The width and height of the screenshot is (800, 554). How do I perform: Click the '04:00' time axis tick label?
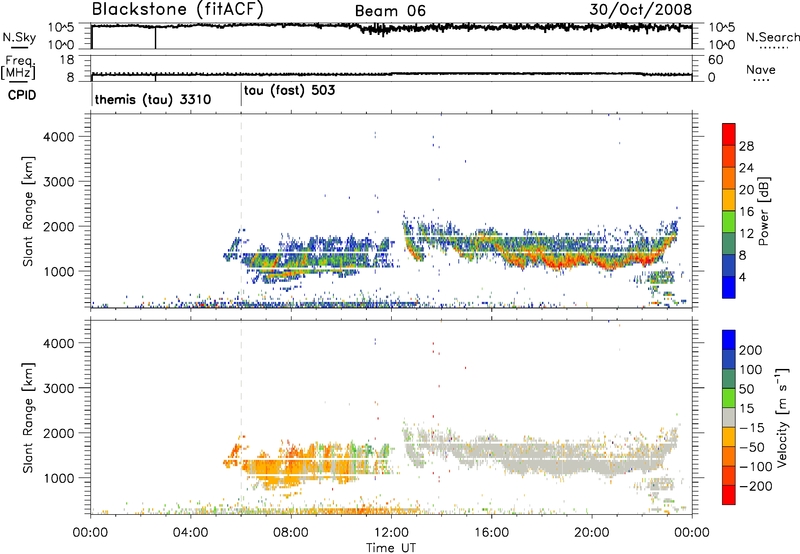190,533
